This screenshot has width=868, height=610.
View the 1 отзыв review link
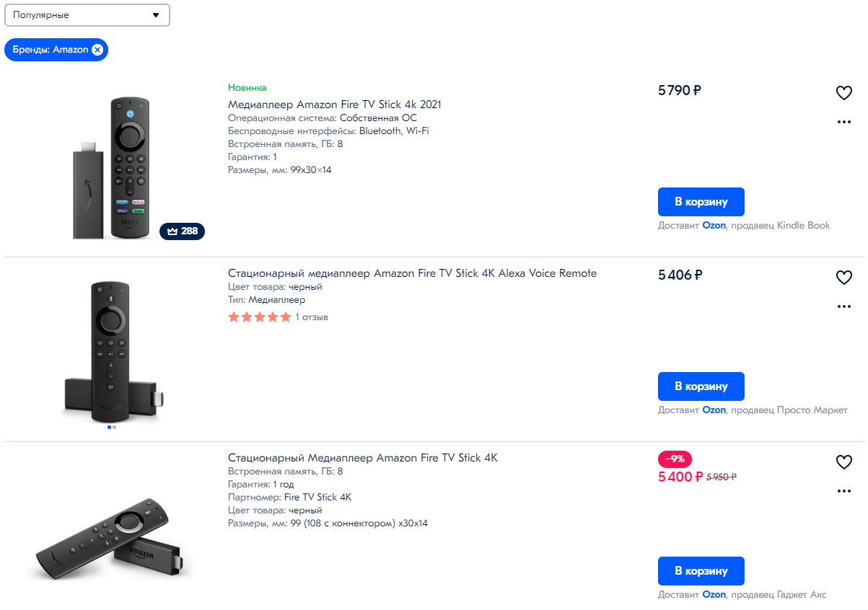312,317
